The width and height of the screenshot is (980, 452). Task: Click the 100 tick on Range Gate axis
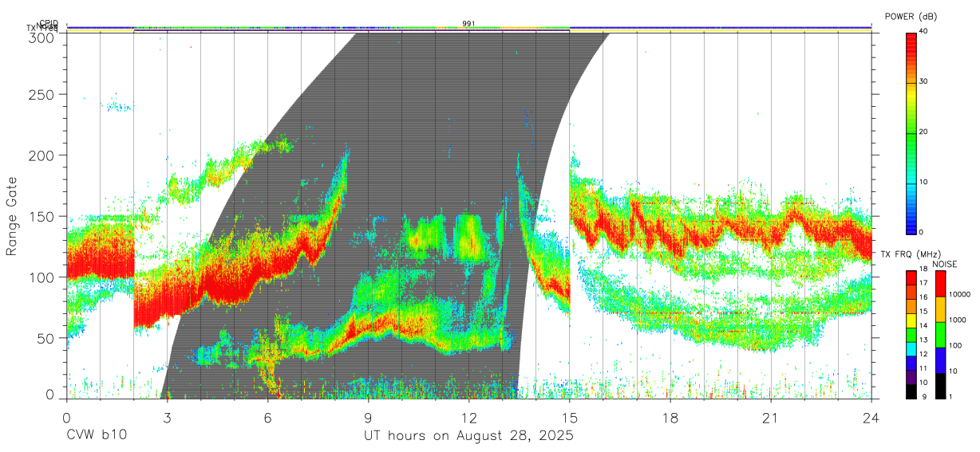(x=41, y=277)
